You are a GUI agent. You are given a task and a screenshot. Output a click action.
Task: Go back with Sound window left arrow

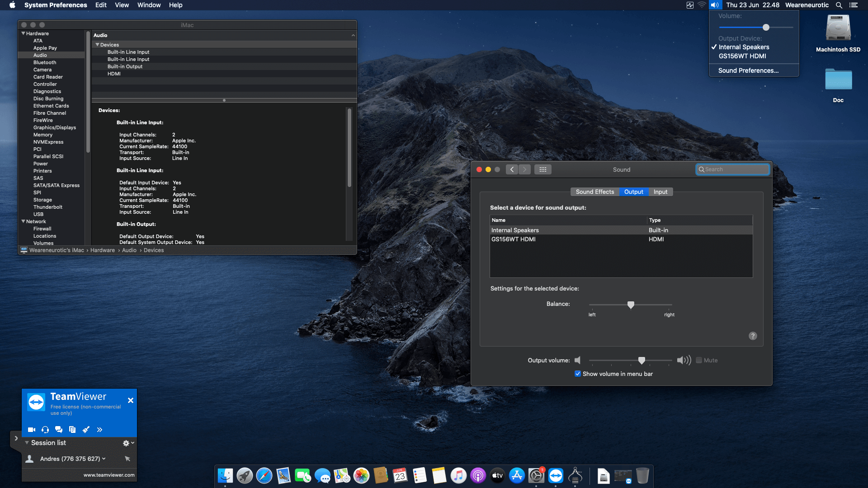[512, 169]
